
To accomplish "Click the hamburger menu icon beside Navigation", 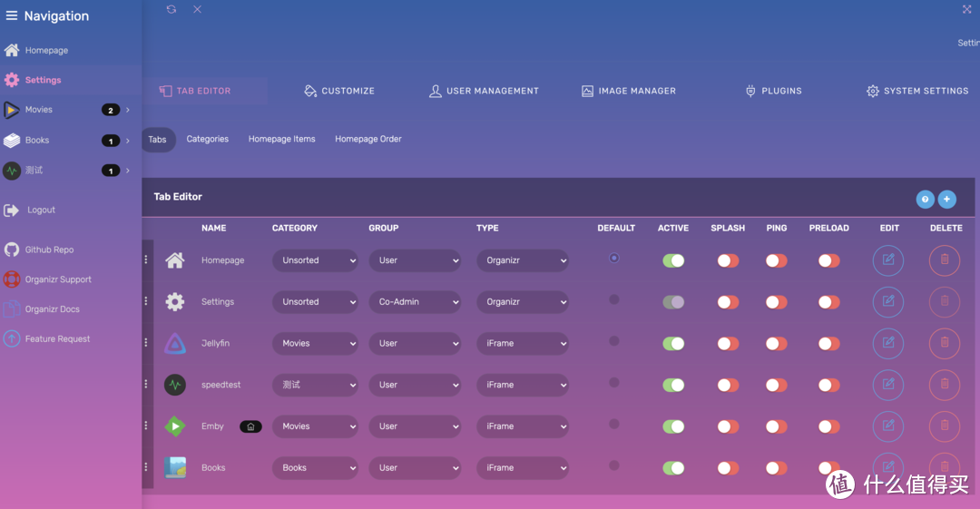I will [x=12, y=16].
